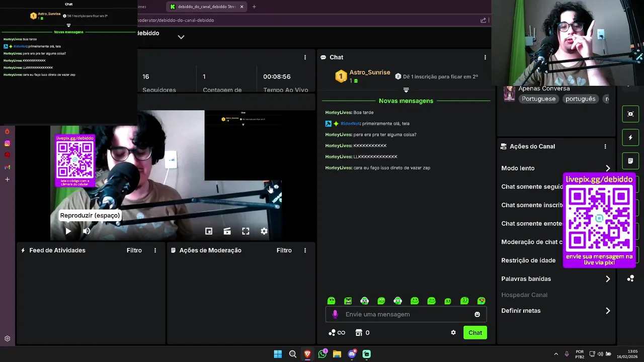Viewport: 644px width, 362px height.
Task: Open the chat settings gear
Action: 453,332
